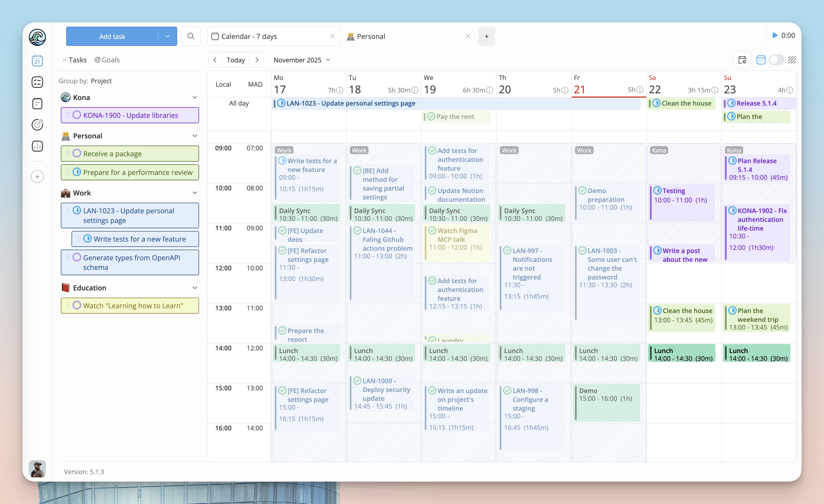Switch to the Personal tab
Image resolution: width=824 pixels, height=504 pixels.
pos(371,37)
